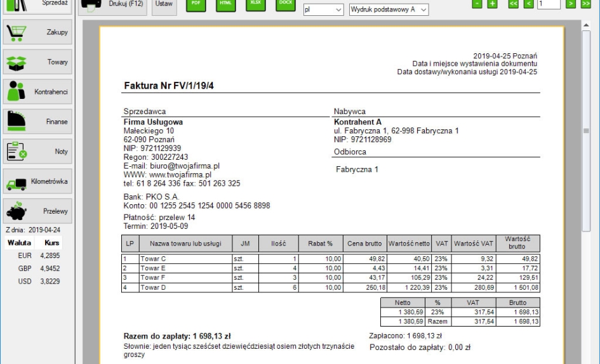Click the Drukuj (F12) print button

112,5
